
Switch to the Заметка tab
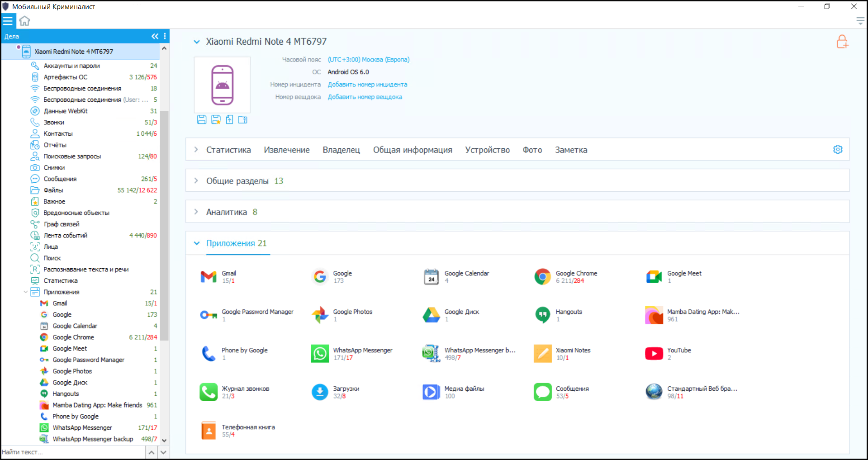pos(571,150)
